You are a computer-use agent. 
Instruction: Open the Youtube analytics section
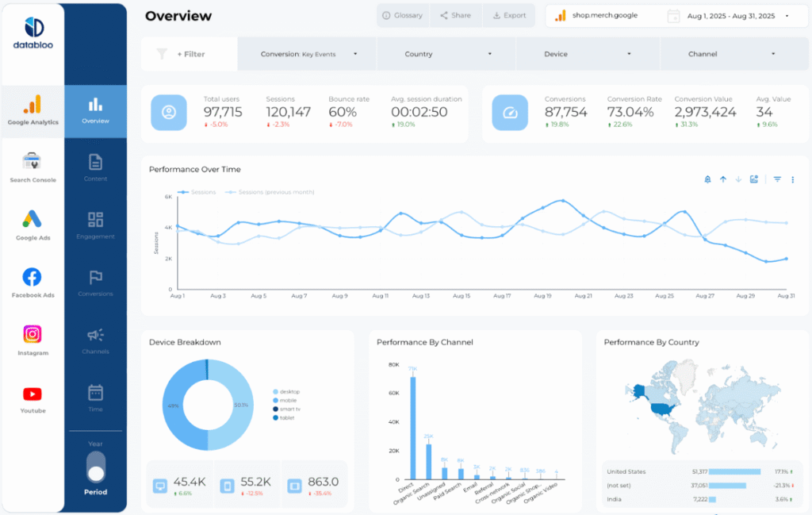click(x=32, y=394)
